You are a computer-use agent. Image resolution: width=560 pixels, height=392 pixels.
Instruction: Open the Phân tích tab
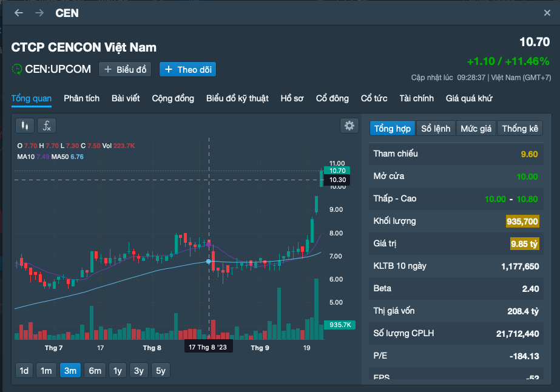(81, 98)
